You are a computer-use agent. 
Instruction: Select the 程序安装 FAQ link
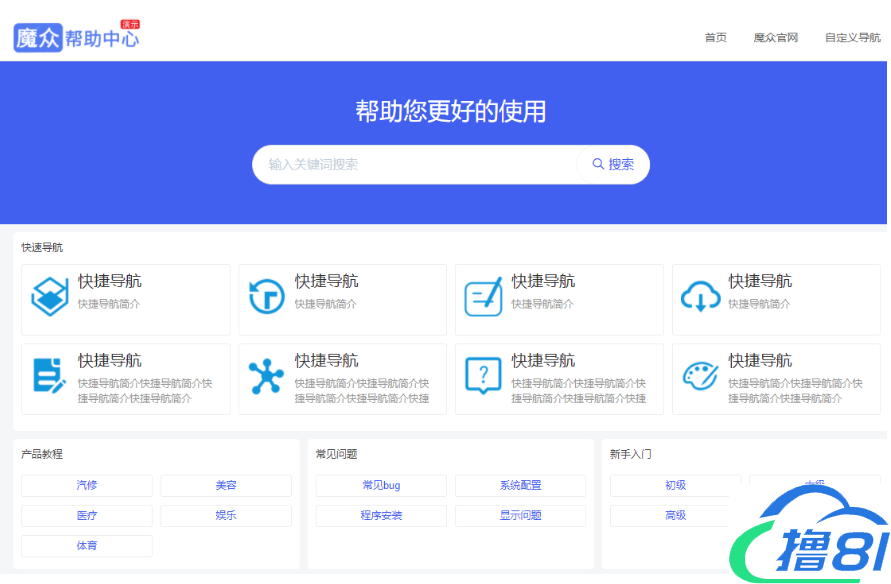point(381,516)
